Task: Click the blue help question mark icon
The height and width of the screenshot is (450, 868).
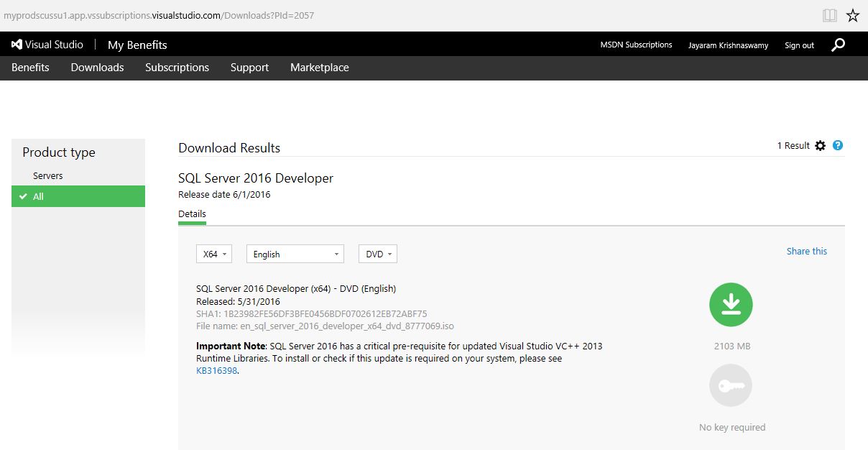Action: click(x=838, y=145)
